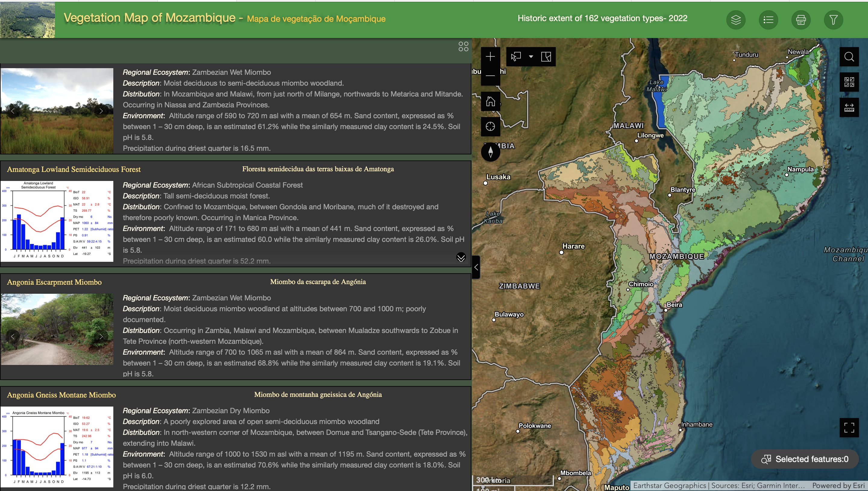This screenshot has width=868, height=491.
Task: Toggle the partial-select rectangle tool
Action: tap(546, 57)
